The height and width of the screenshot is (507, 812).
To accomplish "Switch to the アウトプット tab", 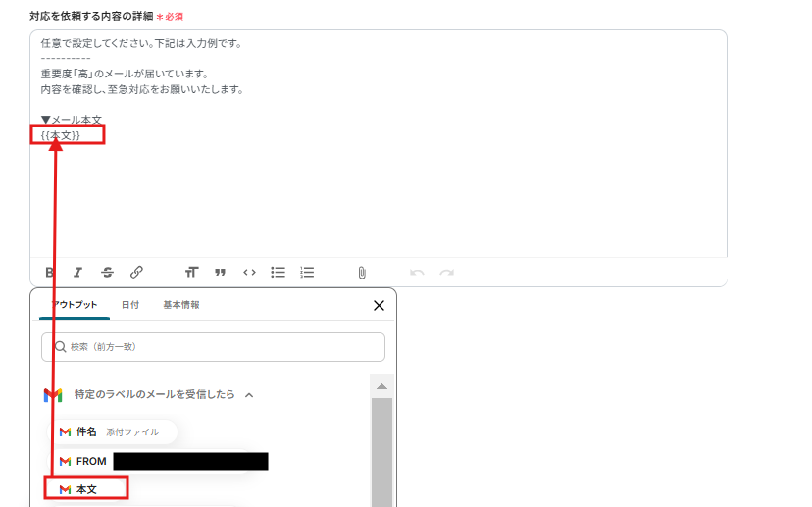I will pyautogui.click(x=75, y=305).
